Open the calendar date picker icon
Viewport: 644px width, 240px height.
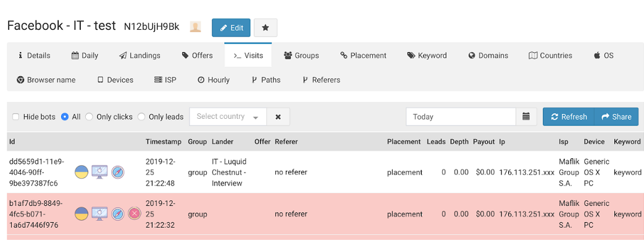(526, 116)
